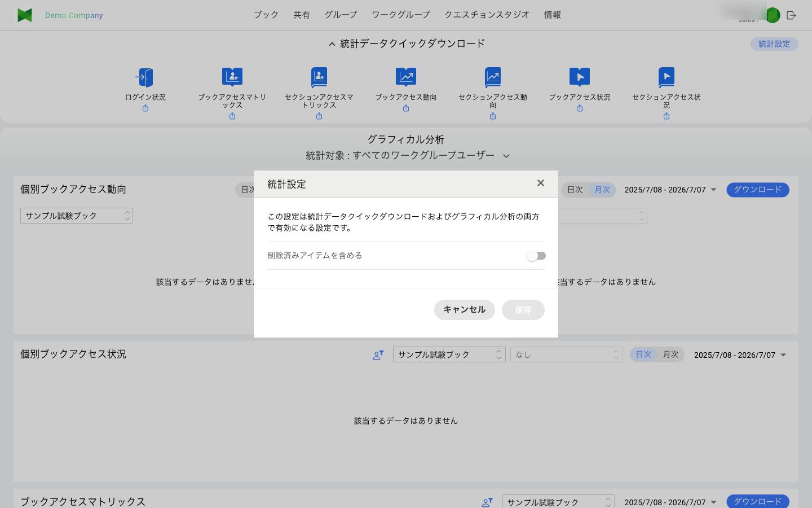Click ブックアクセスマトリックス panel title at bottom
Viewport: 812px width, 508px height.
point(83,502)
